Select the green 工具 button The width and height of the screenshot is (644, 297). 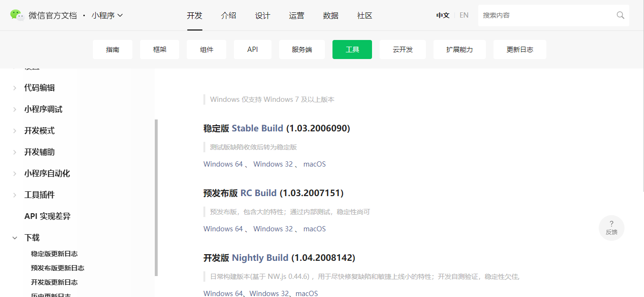[x=352, y=49]
